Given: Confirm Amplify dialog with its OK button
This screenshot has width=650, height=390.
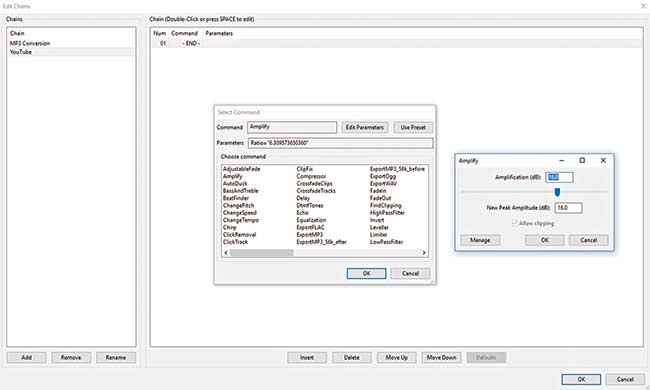Looking at the screenshot, I should tap(544, 240).
